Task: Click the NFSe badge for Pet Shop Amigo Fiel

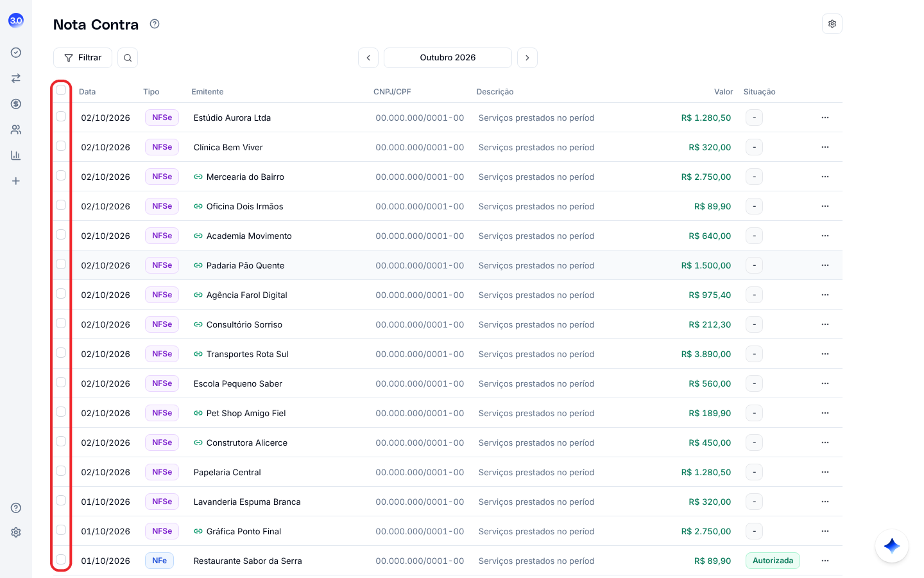Action: coord(162,413)
